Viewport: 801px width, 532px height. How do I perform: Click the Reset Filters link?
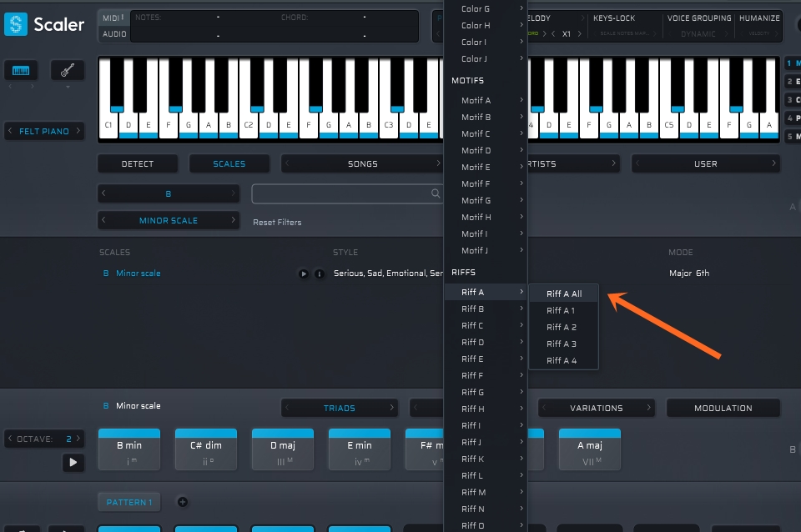277,223
